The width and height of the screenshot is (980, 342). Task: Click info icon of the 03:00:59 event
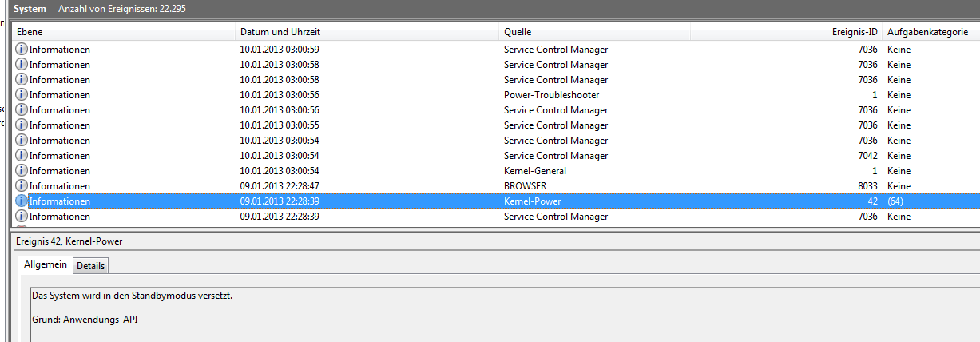[22, 50]
